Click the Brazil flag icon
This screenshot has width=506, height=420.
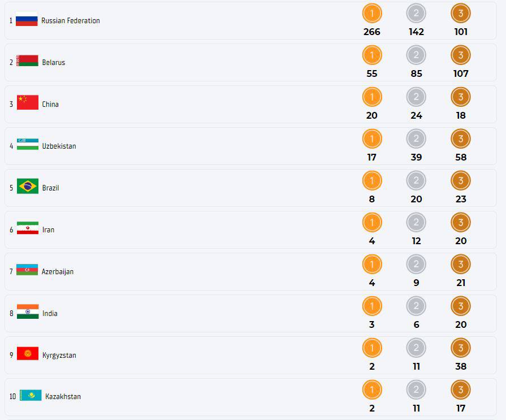28,187
